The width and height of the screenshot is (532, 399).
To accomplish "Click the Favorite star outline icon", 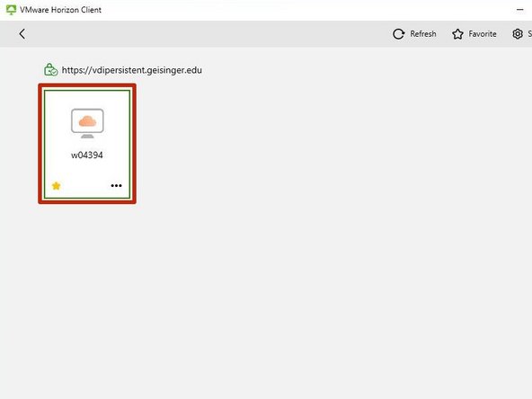I will (x=457, y=34).
